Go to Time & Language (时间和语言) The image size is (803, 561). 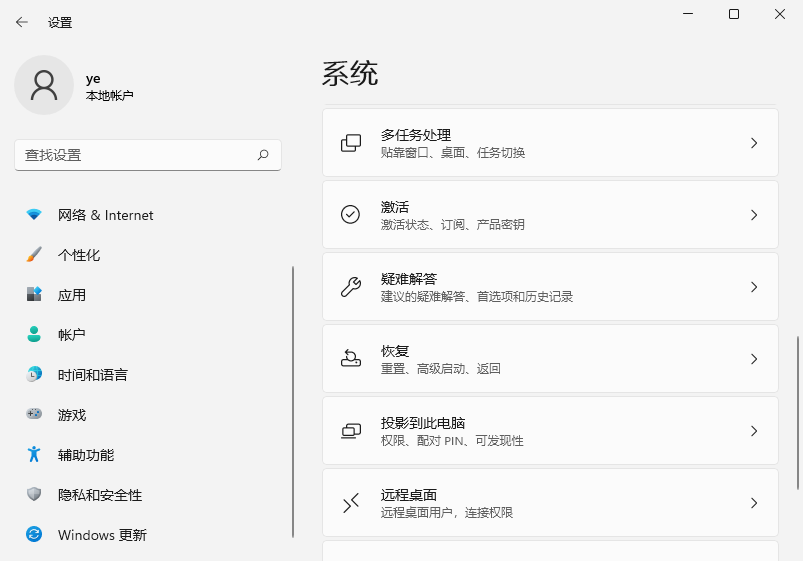(92, 375)
